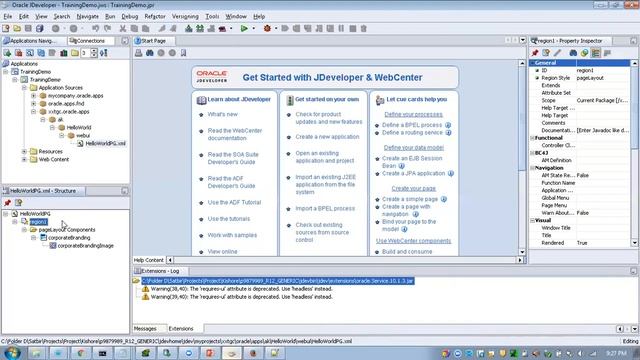Screen dimensions: 640x360
Task: Start debugging with the red bug icon
Action: 267,29
